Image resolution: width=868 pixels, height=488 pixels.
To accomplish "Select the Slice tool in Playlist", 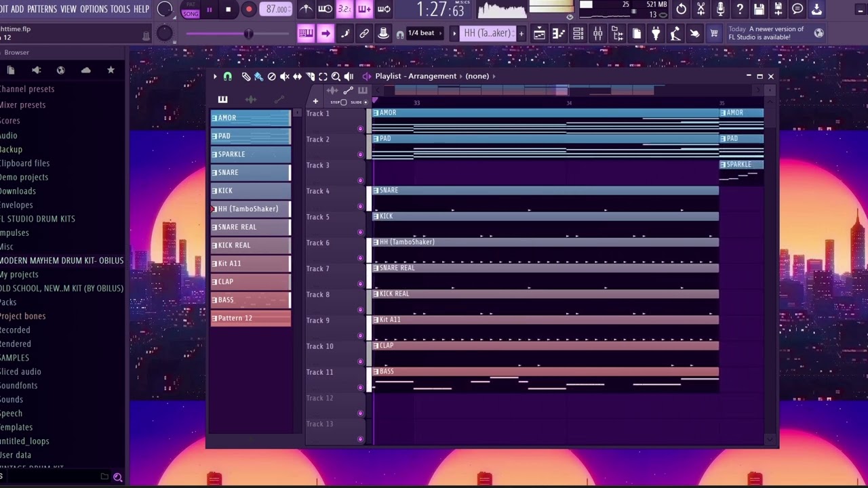I will [310, 77].
